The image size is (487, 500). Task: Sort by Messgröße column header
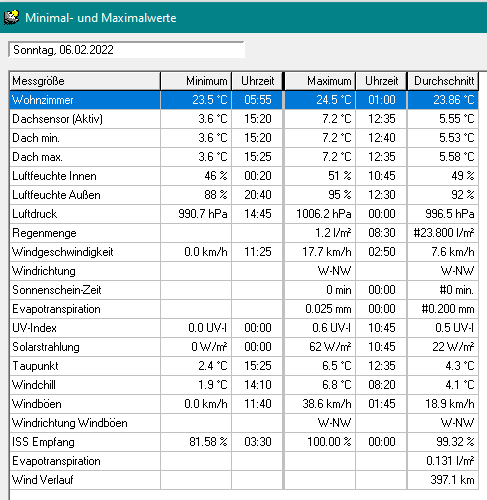(85, 81)
